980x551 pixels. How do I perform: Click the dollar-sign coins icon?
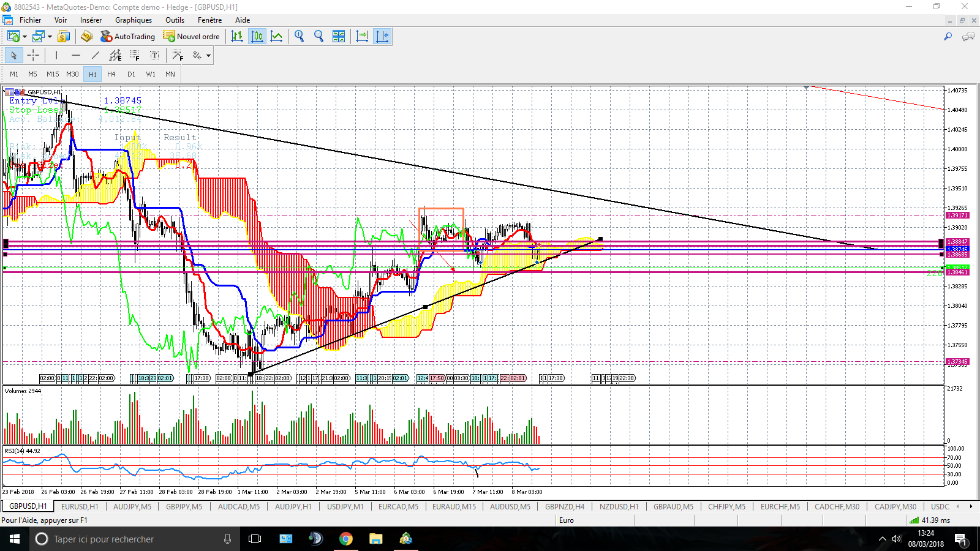click(64, 37)
